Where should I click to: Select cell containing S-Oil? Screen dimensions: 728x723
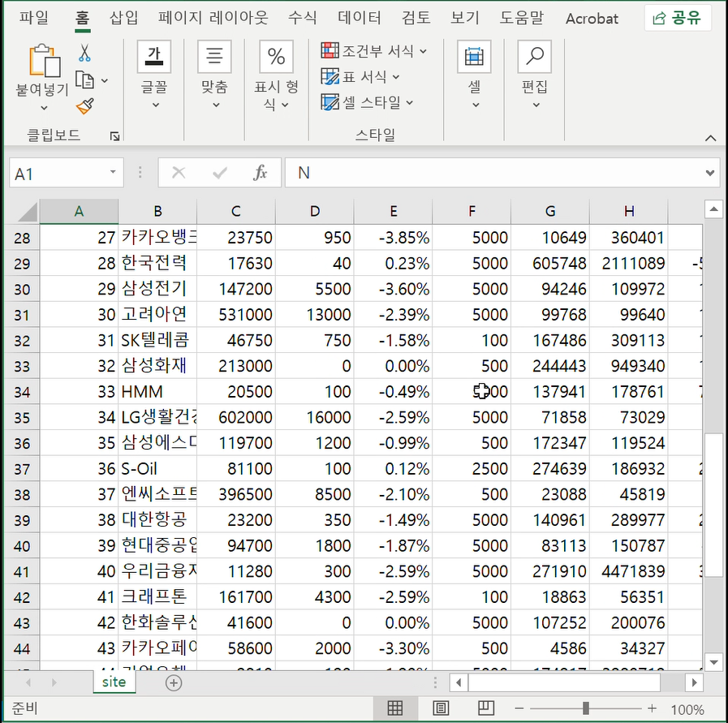[157, 469]
